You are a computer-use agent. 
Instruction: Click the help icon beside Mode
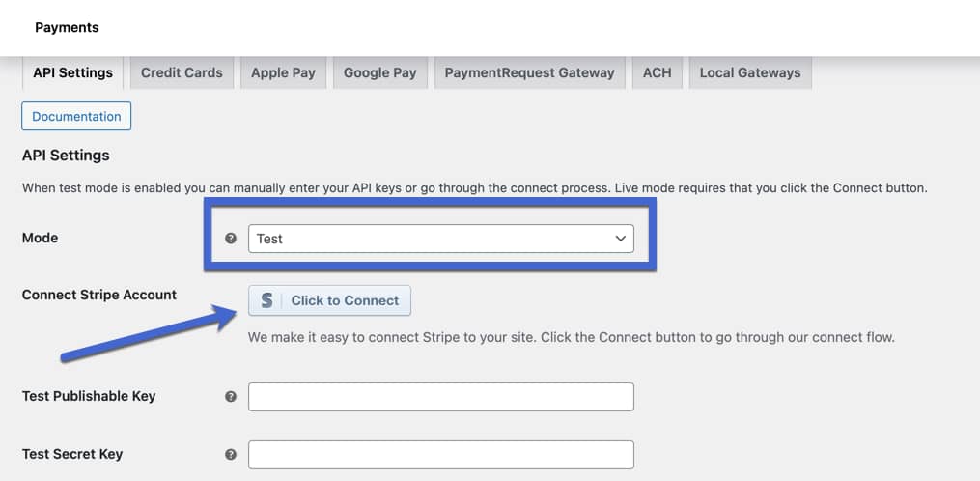pos(231,239)
